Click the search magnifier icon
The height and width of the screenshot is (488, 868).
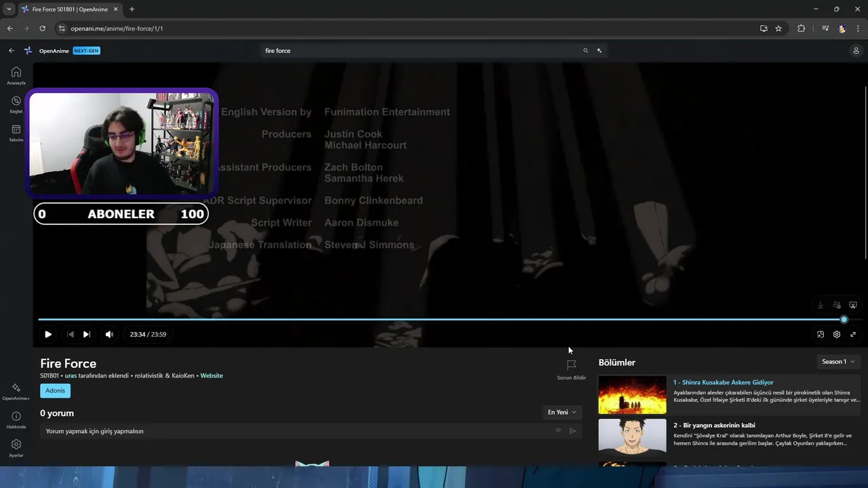[x=586, y=51]
